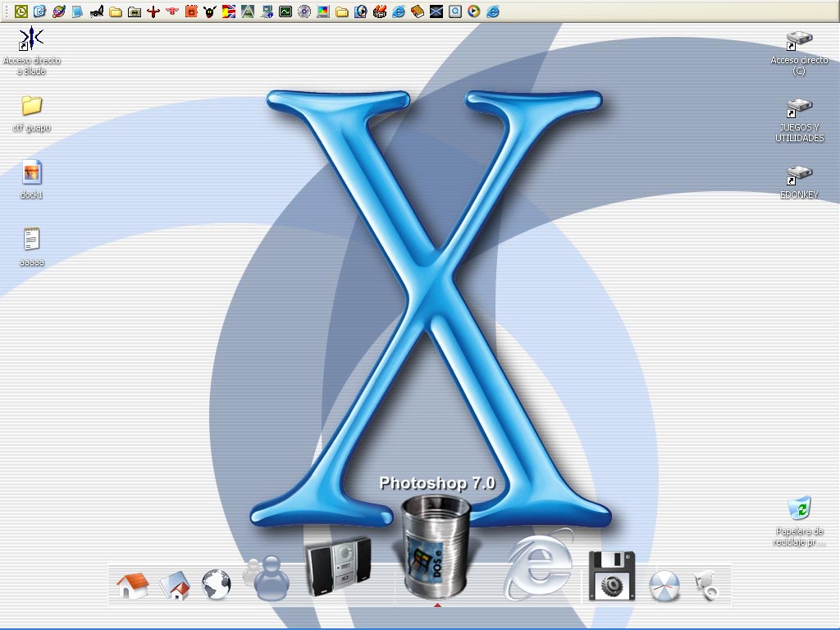Open the plain folder beside the rainbow monitor icon
The height and width of the screenshot is (630, 840).
point(342,11)
